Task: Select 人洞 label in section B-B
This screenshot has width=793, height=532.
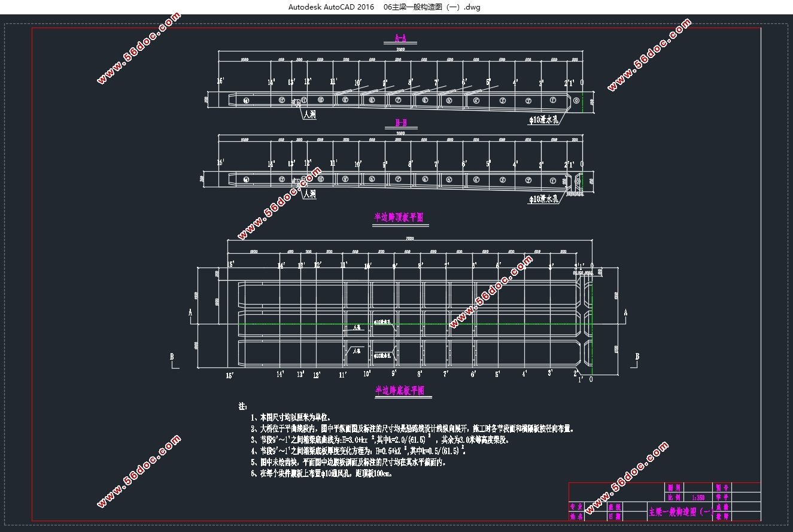Action: click(309, 194)
